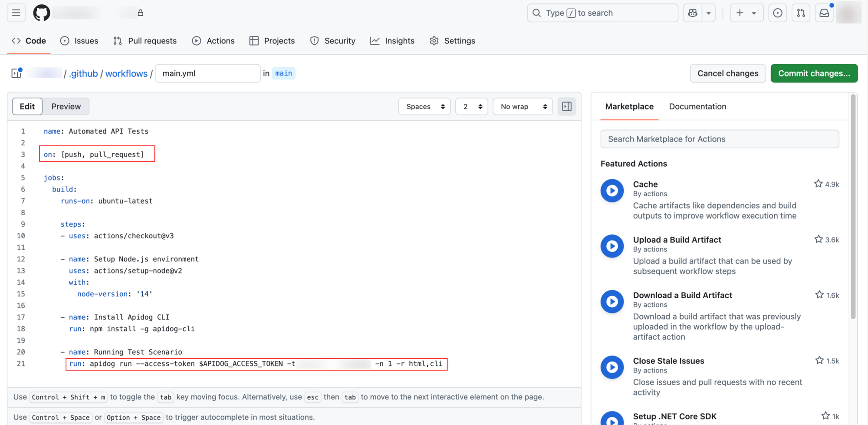Click the private repository lock icon
Viewport: 868px width, 425px height.
[140, 13]
